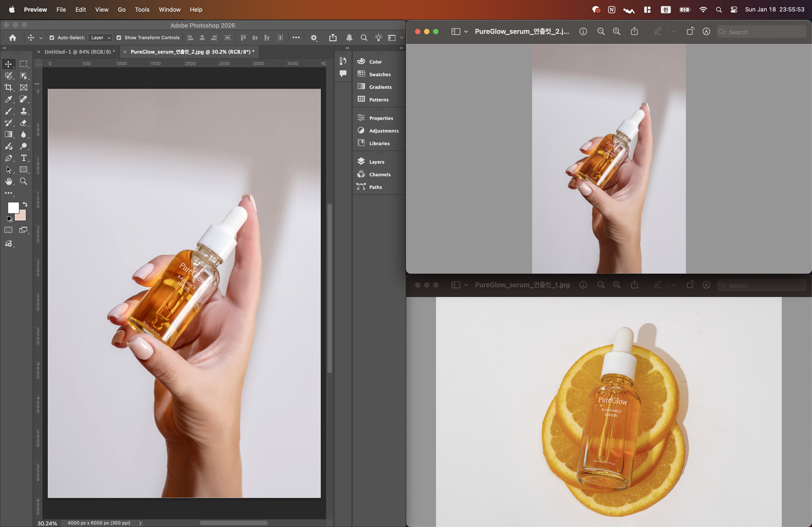812x527 pixels.
Task: Expand Preview sidebar view options chevron
Action: pos(466,32)
